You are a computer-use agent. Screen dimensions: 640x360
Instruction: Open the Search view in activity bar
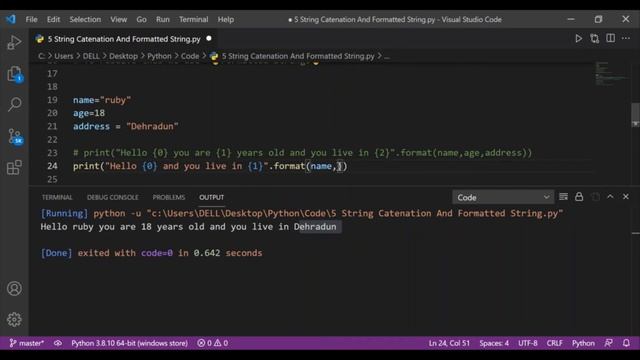point(14,104)
